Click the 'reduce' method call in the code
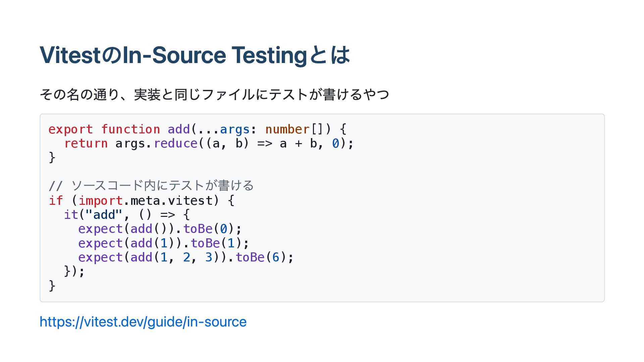This screenshot has width=644, height=362. [x=175, y=143]
